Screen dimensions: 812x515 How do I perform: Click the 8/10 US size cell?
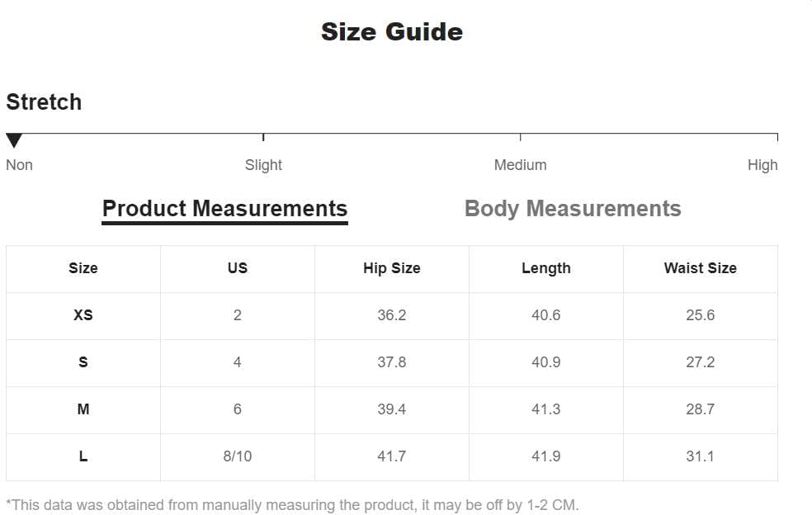[237, 456]
